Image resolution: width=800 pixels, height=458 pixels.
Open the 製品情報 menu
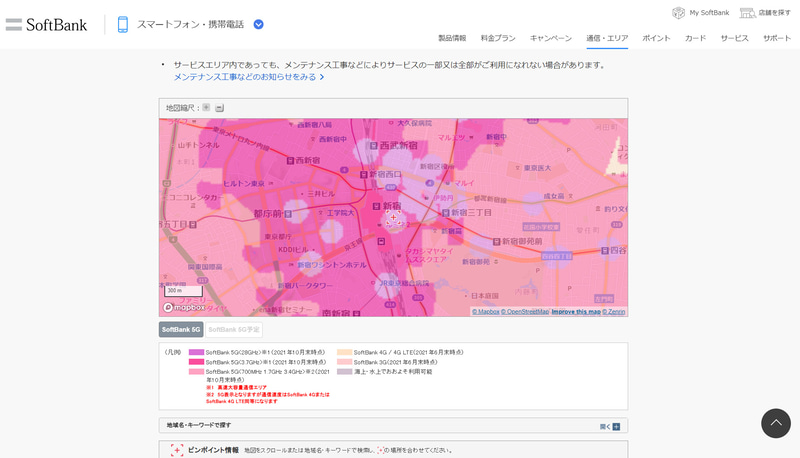coord(452,38)
